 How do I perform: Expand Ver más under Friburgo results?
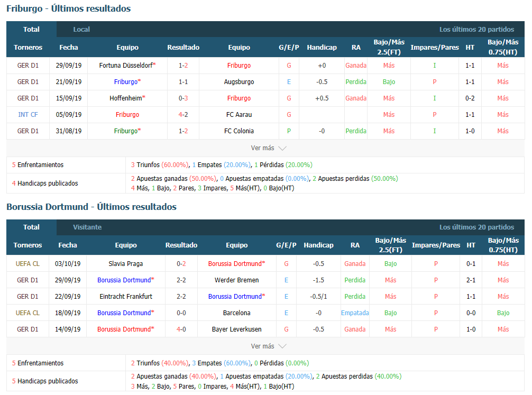point(268,148)
